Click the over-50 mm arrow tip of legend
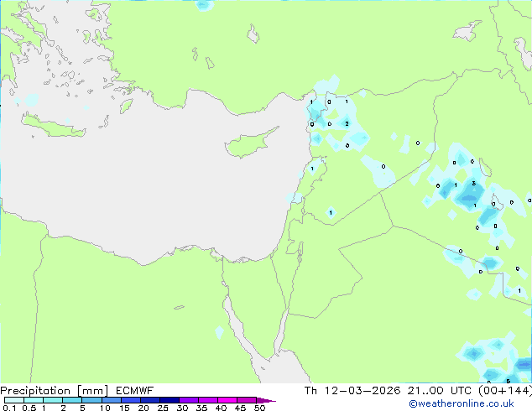This screenshot has height=411, width=532. 266,400
